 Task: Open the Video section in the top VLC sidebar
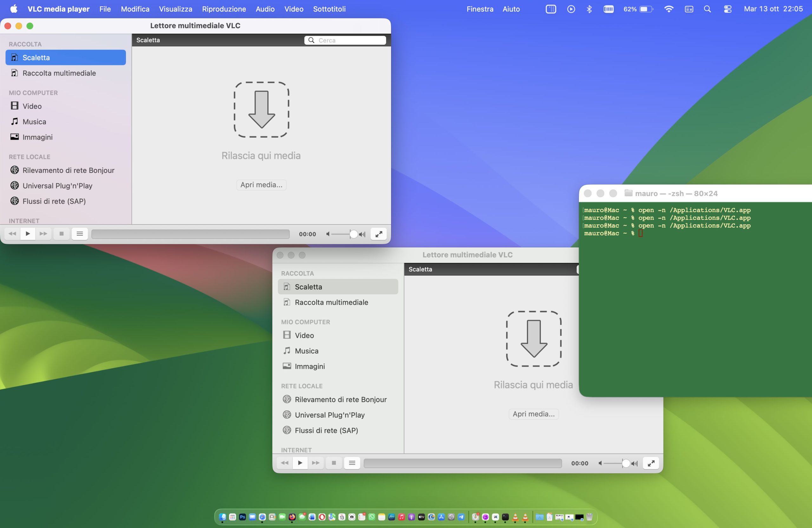[66, 106]
